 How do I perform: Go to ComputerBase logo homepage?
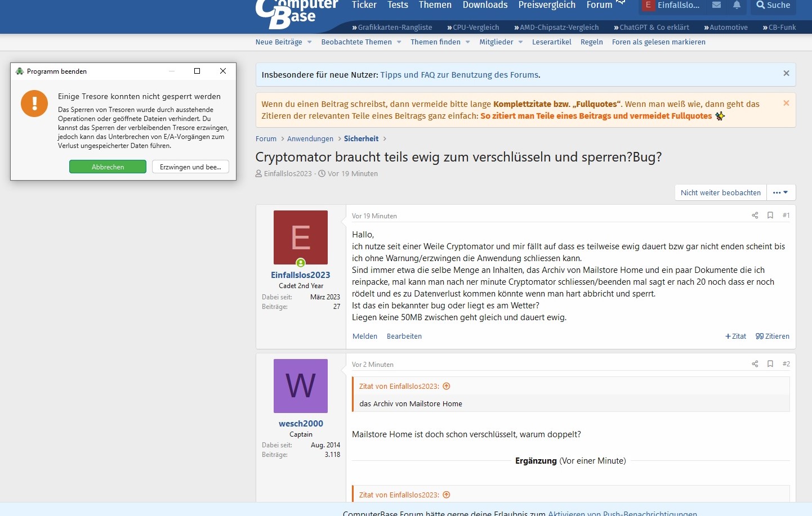tap(296, 14)
